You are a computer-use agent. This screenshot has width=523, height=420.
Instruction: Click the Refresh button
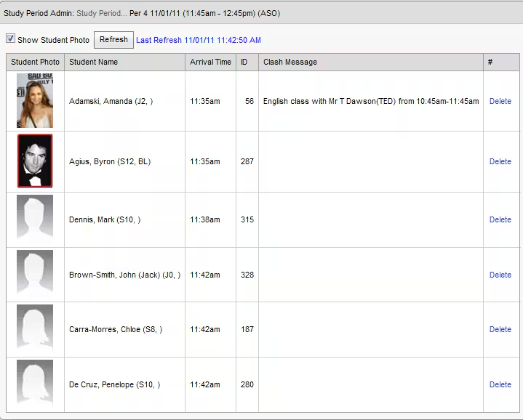113,40
